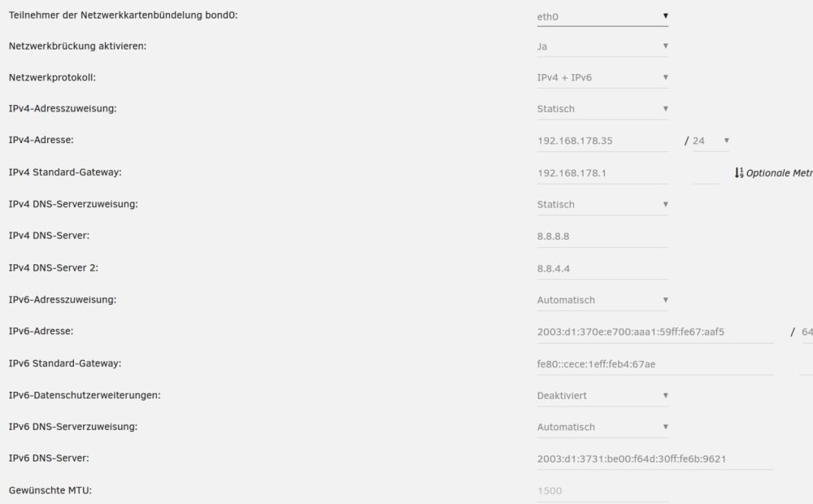Image resolution: width=813 pixels, height=504 pixels.
Task: Open the IPv4 DNS-Serverzuweisung dropdown
Action: (602, 205)
